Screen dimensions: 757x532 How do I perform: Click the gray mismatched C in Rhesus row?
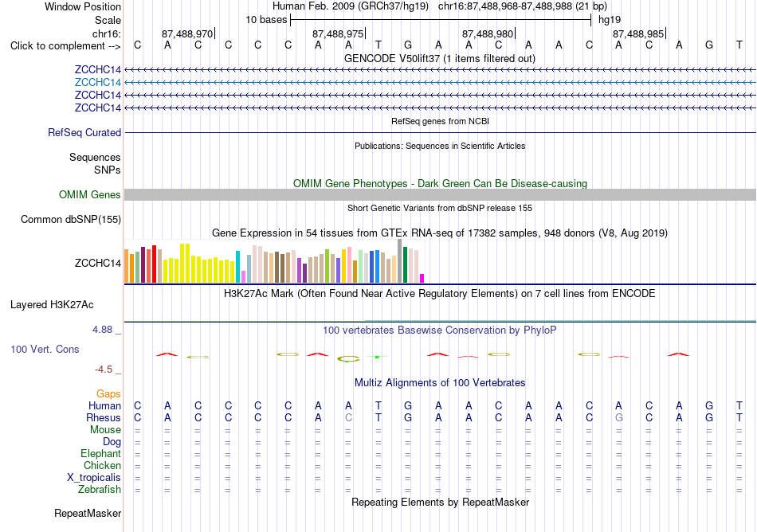pos(348,417)
